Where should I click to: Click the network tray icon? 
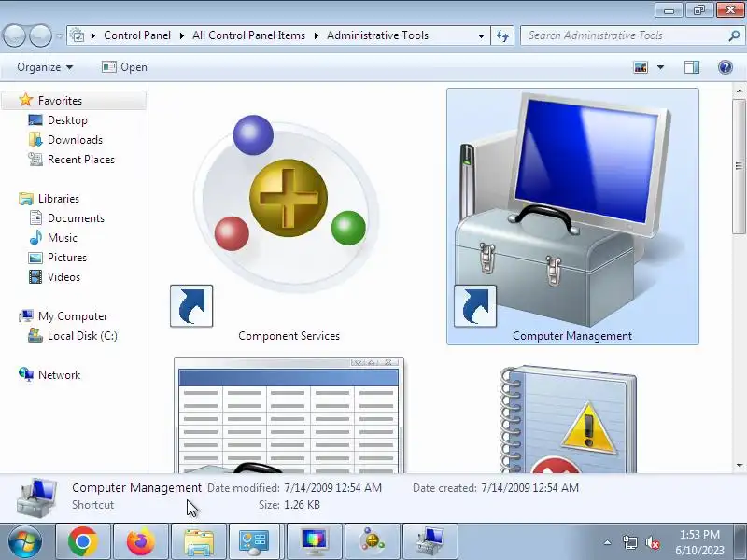[x=629, y=542]
